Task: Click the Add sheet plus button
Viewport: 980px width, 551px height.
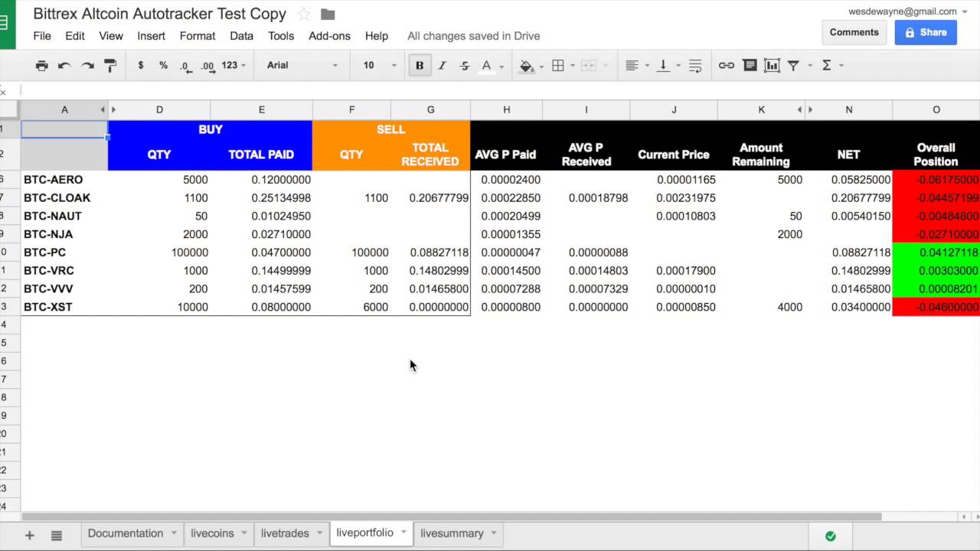Action: pyautogui.click(x=30, y=535)
